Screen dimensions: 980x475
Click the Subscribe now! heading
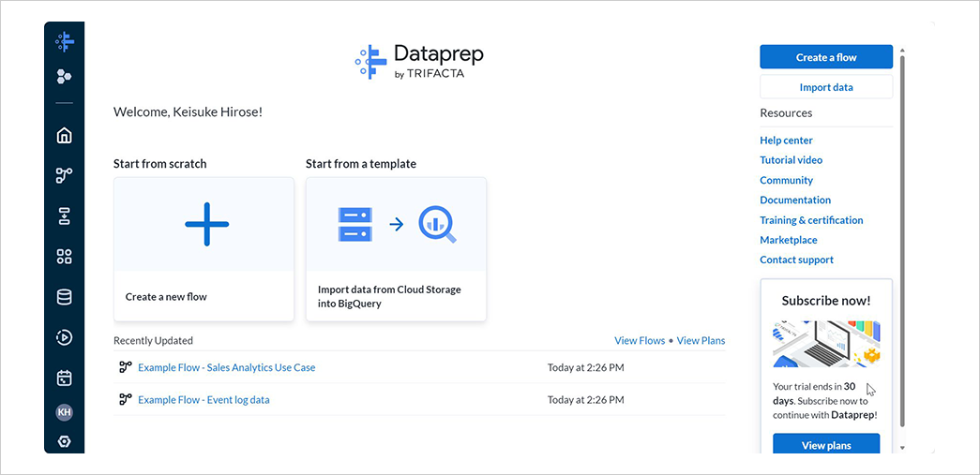826,301
